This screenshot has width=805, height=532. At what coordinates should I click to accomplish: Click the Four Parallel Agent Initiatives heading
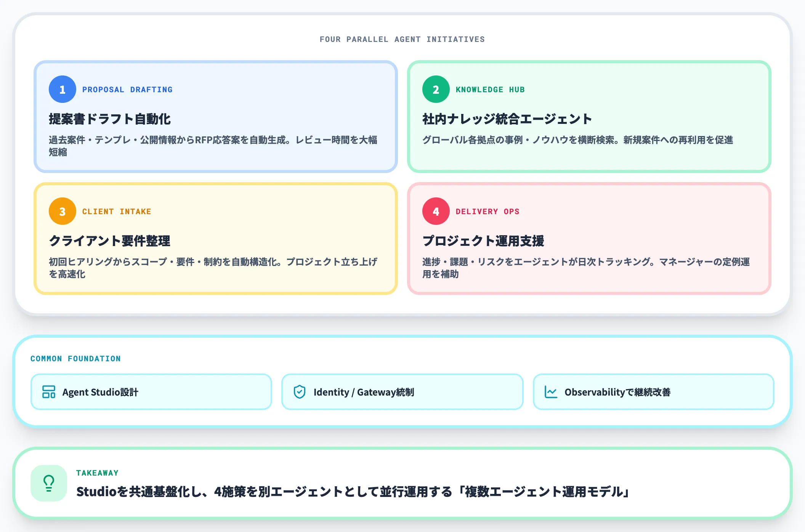pos(402,39)
